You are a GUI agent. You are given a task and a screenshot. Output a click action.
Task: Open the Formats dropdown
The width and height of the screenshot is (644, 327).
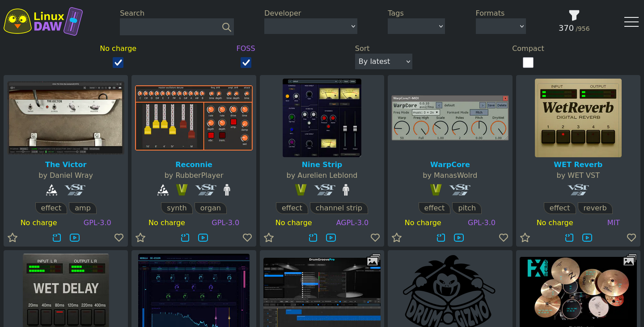(501, 26)
